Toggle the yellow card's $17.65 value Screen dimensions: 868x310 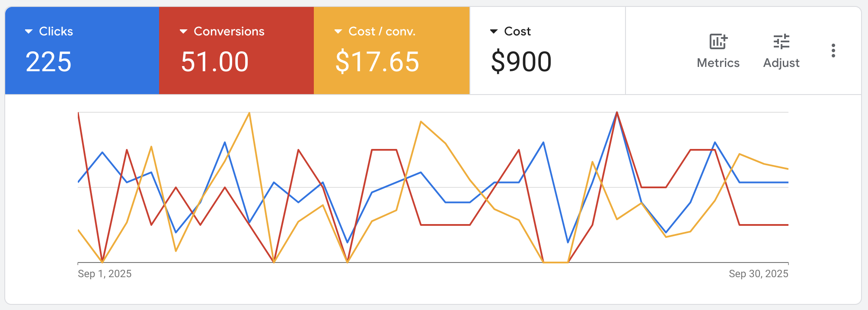coord(377,62)
